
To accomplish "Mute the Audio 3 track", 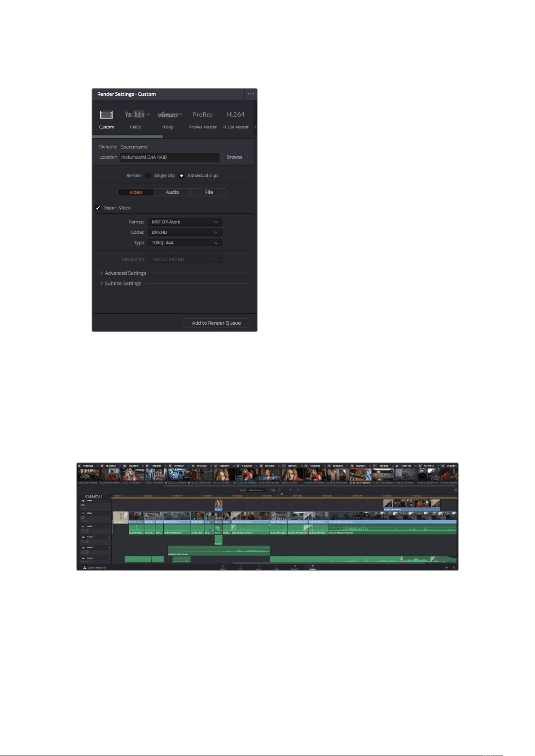I will pyautogui.click(x=88, y=552).
